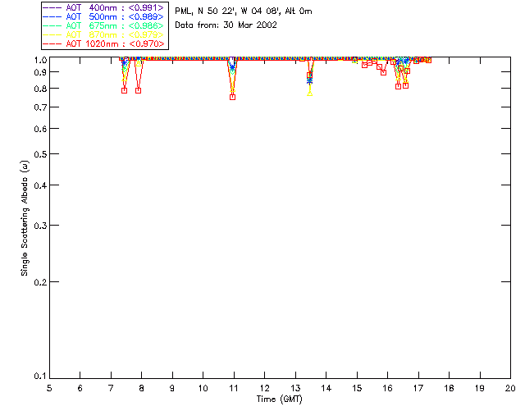The height and width of the screenshot is (420, 525).
Task: Click the 'Data from: 30 Mar 2002' text
Action: (226, 25)
